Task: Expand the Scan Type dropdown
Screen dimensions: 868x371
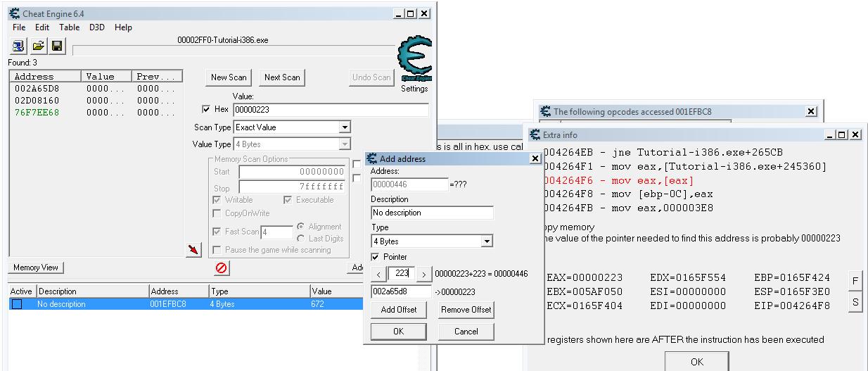Action: 344,127
